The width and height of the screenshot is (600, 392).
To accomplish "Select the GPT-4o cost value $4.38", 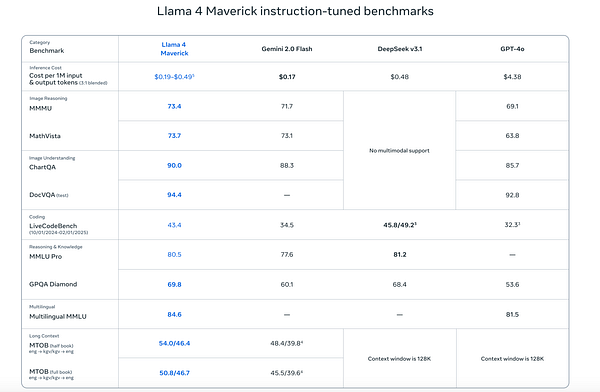I will [x=512, y=77].
